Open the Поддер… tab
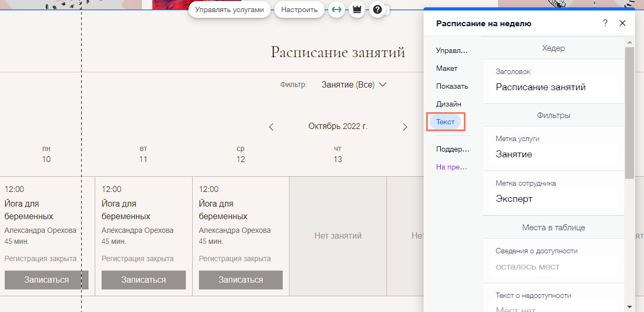Image resolution: width=644 pixels, height=312 pixels. point(453,149)
